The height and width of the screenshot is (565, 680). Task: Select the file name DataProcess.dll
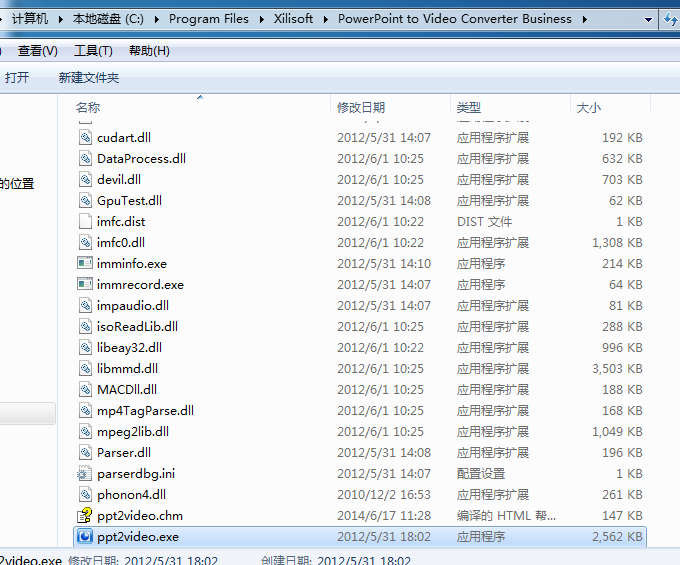141,159
